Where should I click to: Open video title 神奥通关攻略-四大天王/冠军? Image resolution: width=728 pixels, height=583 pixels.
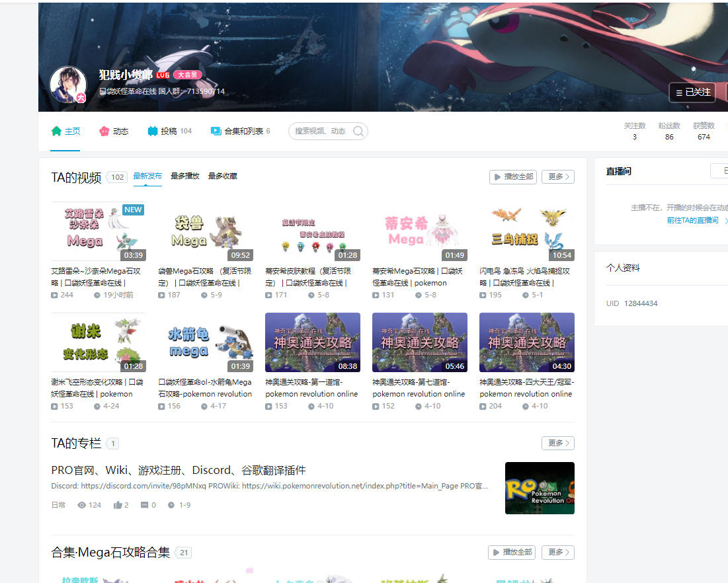tap(527, 388)
